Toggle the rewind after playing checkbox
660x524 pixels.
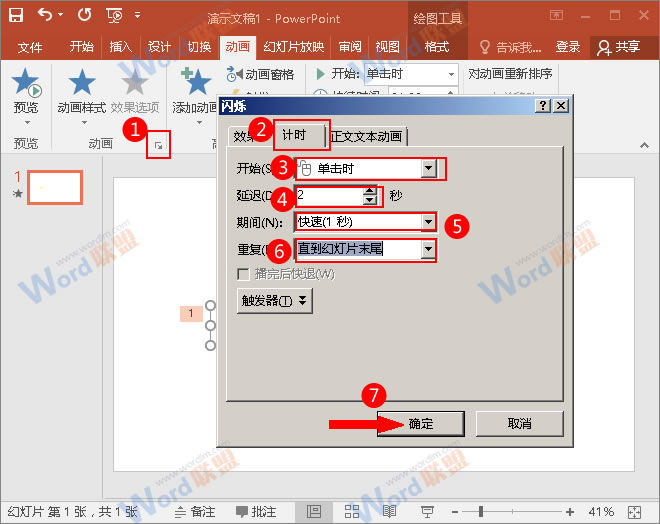[x=241, y=274]
